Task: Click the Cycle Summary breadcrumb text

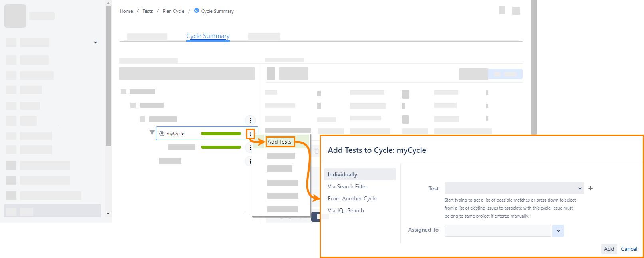Action: tap(217, 11)
